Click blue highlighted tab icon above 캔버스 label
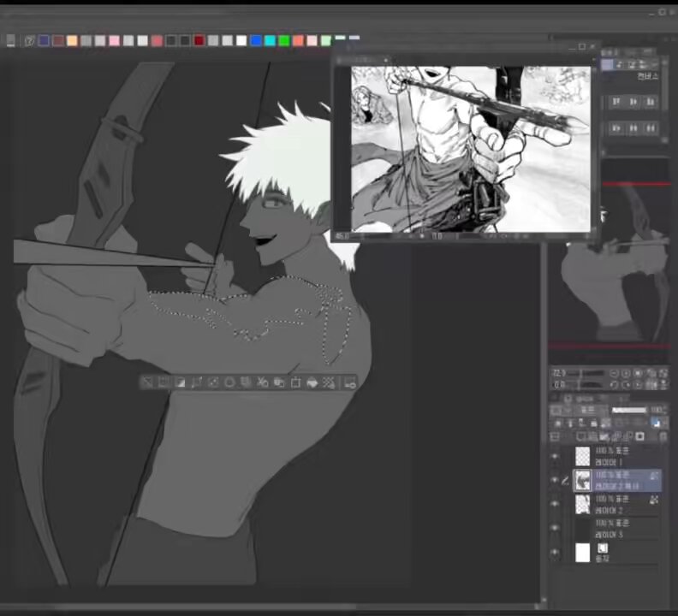Image resolution: width=678 pixels, height=616 pixels. pos(607,65)
